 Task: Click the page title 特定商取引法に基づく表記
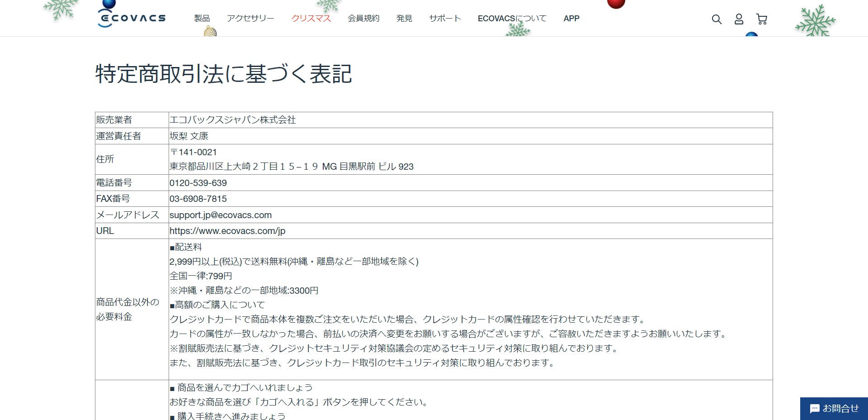coord(223,74)
